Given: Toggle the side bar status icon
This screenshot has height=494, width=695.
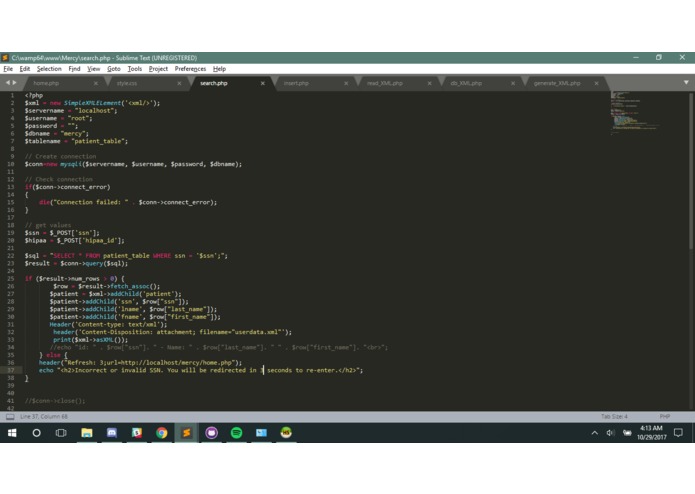Looking at the screenshot, I should click(10, 416).
